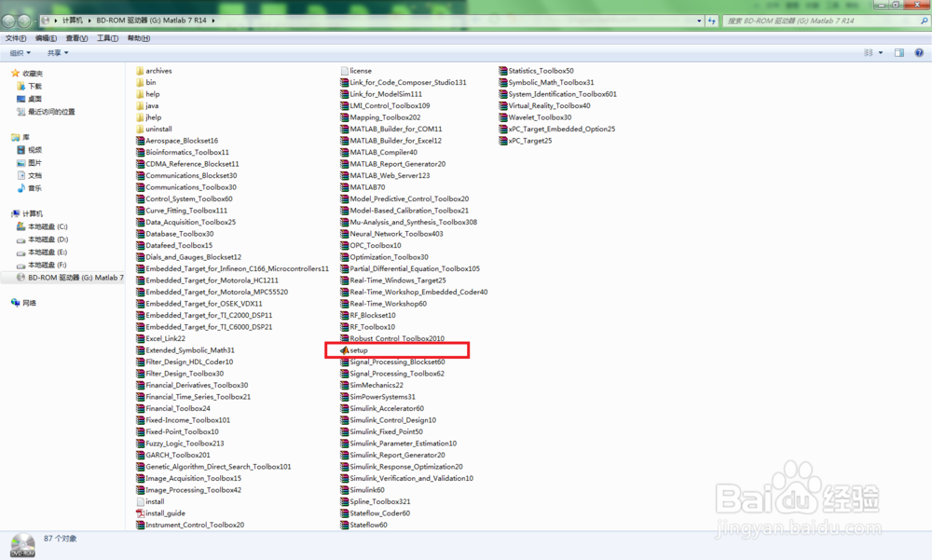Click the search input field
This screenshot has width=932, height=560.
click(820, 20)
